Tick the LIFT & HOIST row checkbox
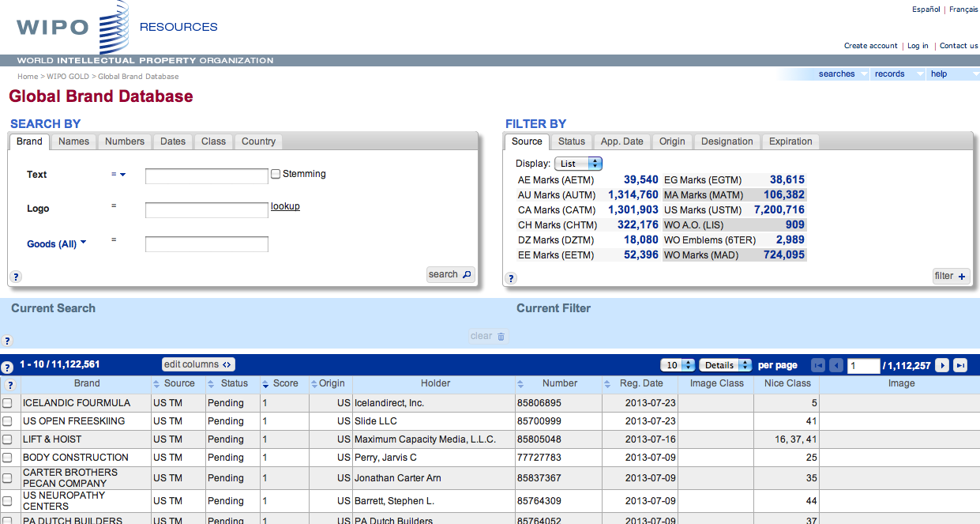 [7, 439]
